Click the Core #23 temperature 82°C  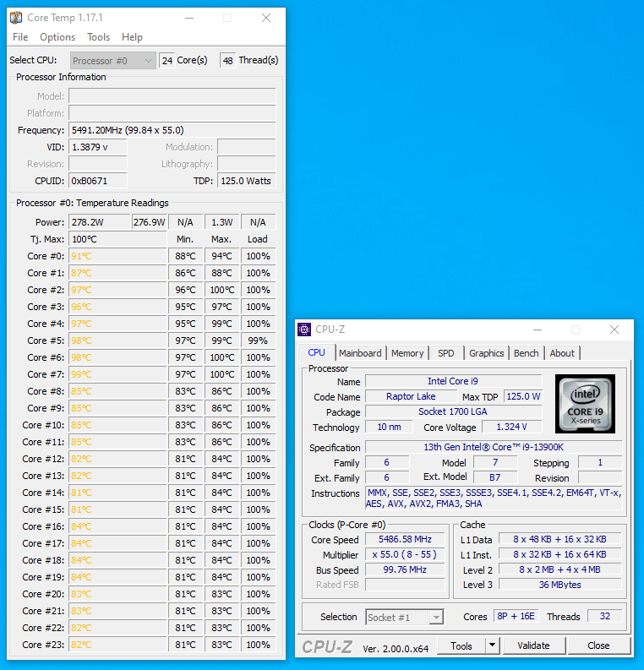click(x=117, y=645)
